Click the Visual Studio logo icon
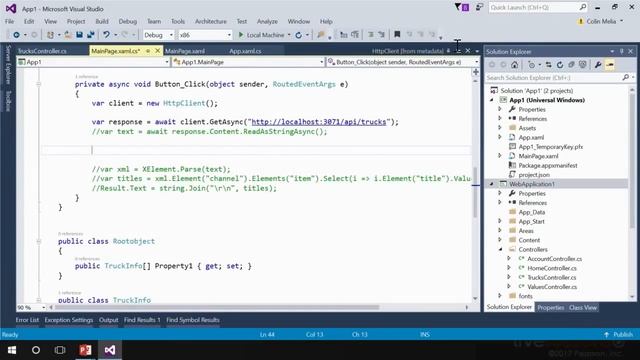Screen dimensions: 640x360 (x=11, y=8)
